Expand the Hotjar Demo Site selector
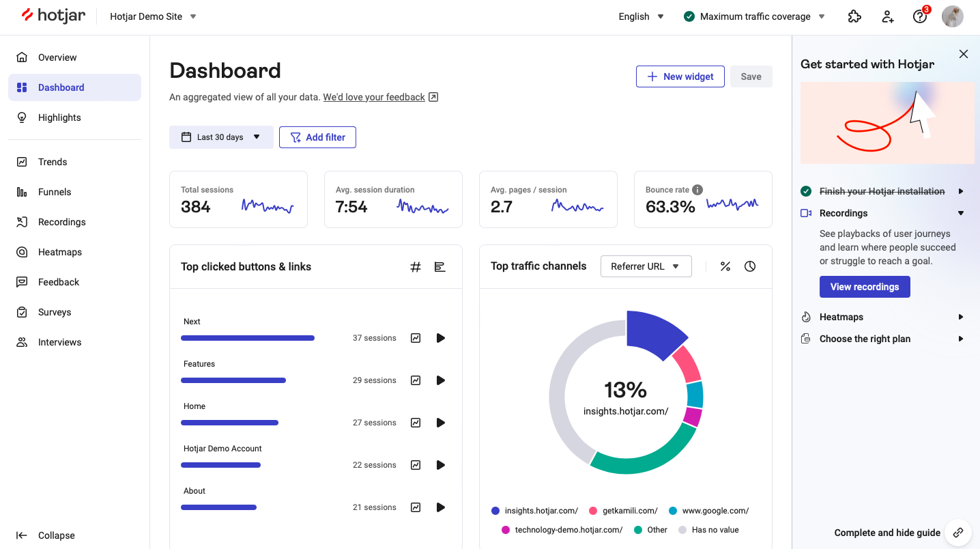The height and width of the screenshot is (549, 980). (x=154, y=16)
